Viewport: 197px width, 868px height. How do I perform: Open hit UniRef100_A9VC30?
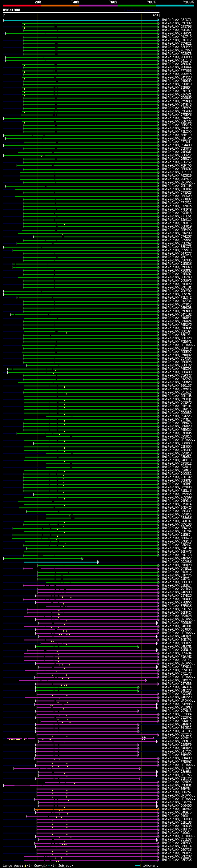176,670
